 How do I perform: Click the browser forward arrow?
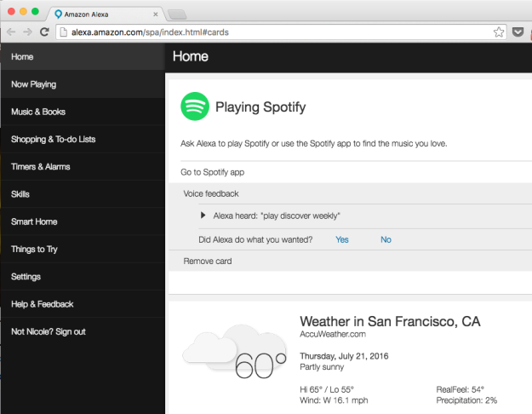coord(27,32)
